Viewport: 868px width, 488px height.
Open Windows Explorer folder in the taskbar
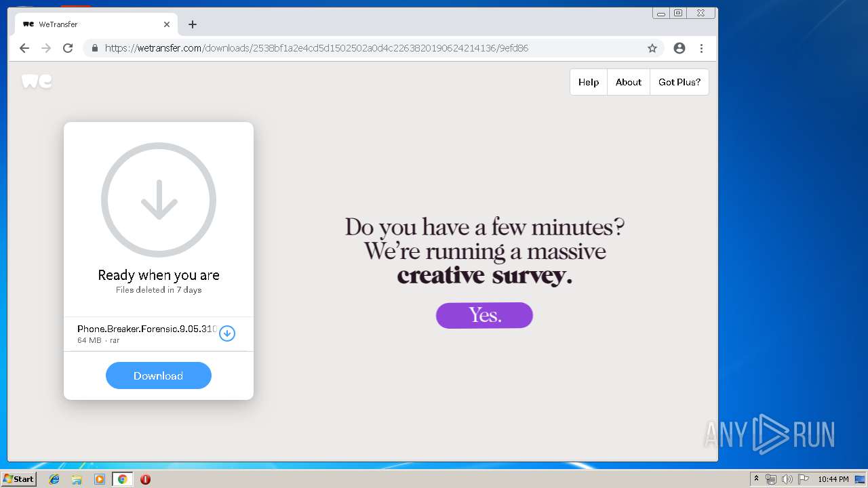(77, 479)
